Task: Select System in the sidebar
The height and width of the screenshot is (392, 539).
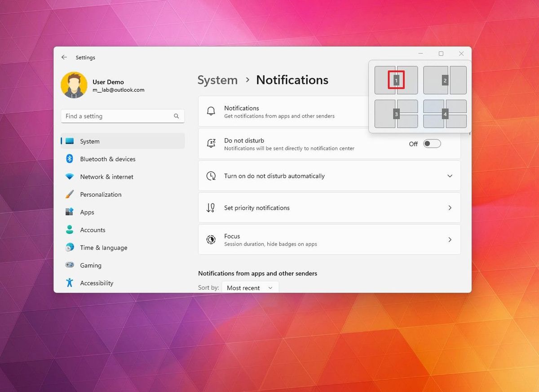Action: pos(90,141)
